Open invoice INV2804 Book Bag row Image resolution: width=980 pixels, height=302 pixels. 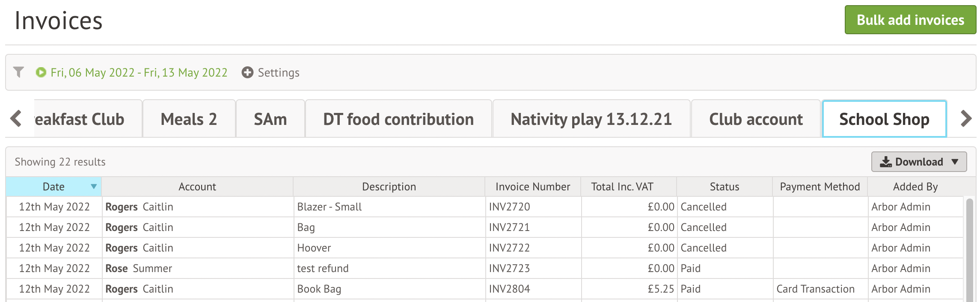click(x=484, y=289)
